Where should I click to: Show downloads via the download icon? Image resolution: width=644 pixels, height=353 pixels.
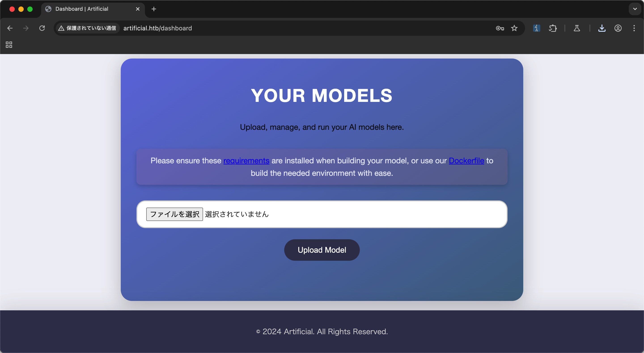(x=602, y=28)
